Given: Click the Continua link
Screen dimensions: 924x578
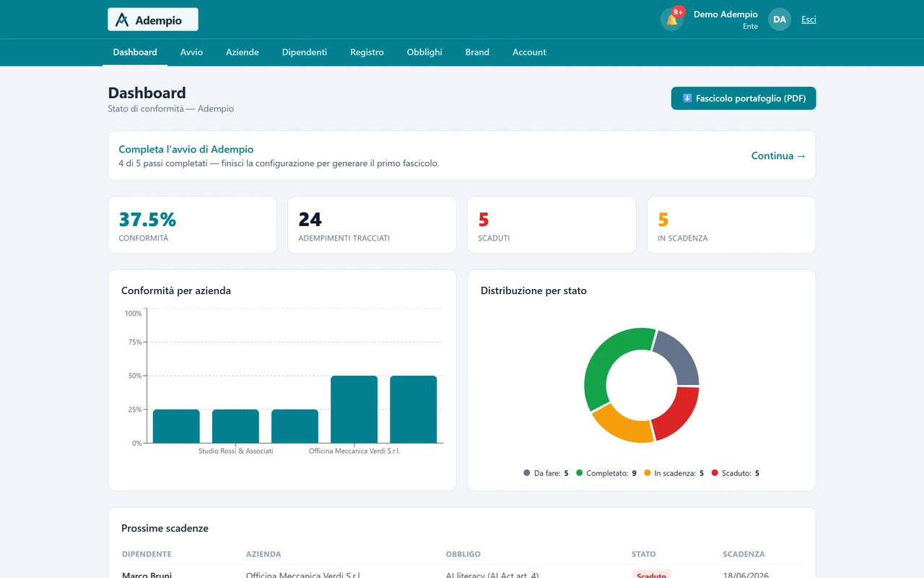Looking at the screenshot, I should pos(778,155).
